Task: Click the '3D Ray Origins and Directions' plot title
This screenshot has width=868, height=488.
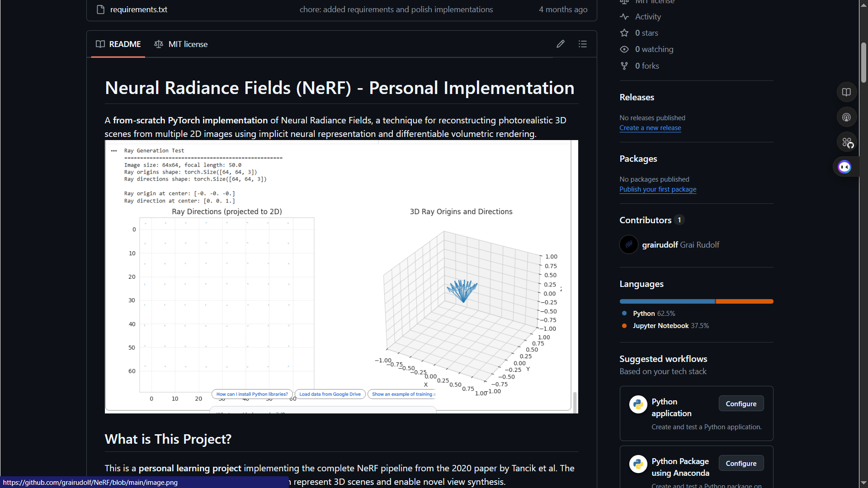Action: (461, 211)
